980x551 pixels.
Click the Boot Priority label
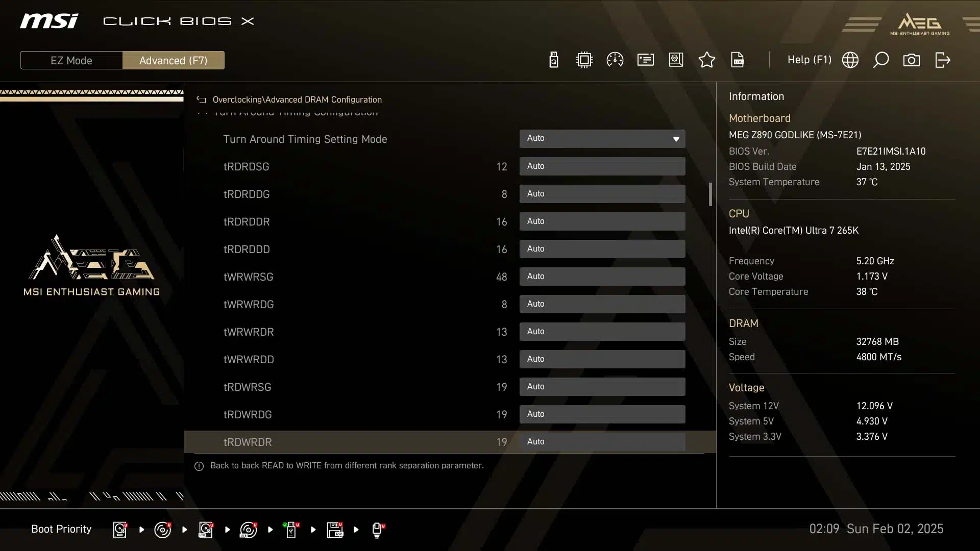pos(61,529)
